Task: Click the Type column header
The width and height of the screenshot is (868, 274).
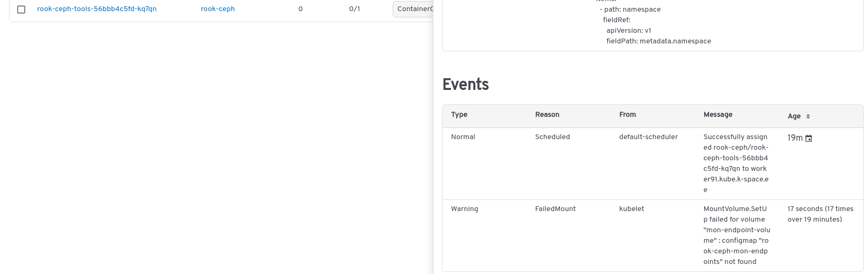Action: point(459,115)
